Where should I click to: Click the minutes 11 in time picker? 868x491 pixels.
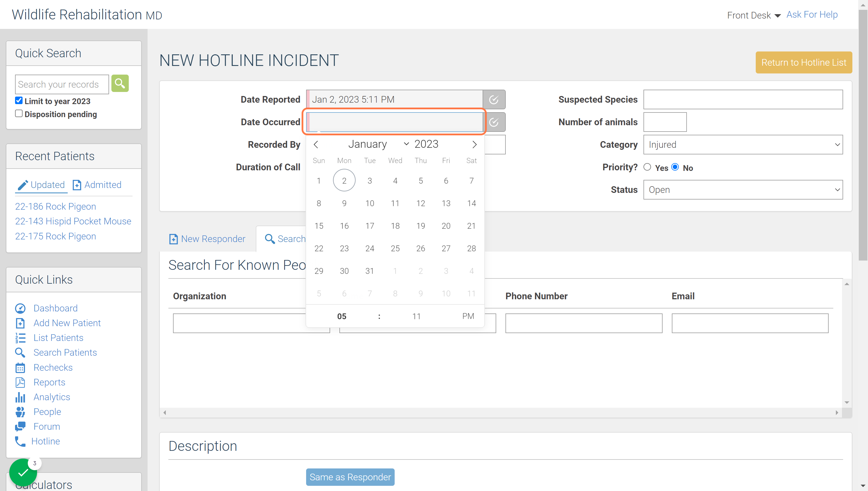(x=416, y=316)
